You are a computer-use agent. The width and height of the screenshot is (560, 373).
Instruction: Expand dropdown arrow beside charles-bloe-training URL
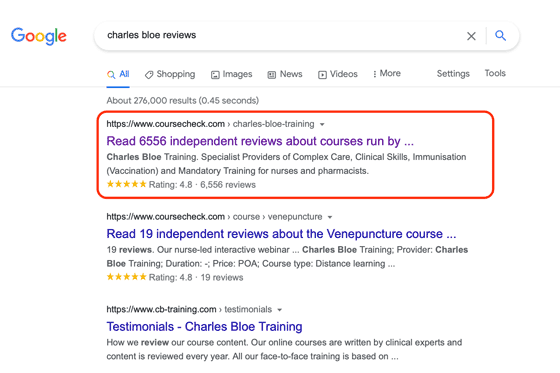click(x=322, y=124)
